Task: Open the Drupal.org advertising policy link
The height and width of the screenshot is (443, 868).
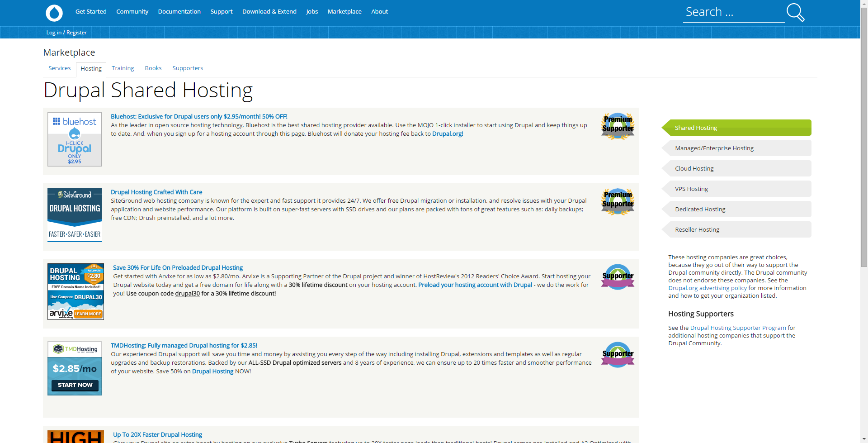Action: coord(708,288)
